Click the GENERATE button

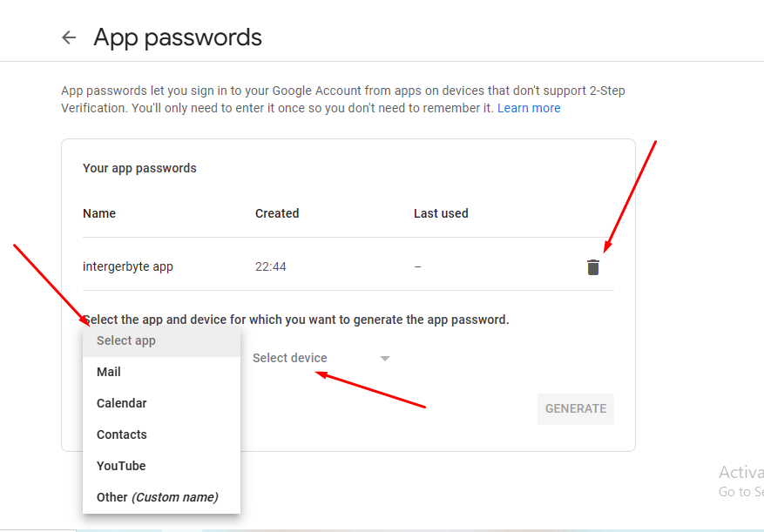point(576,408)
